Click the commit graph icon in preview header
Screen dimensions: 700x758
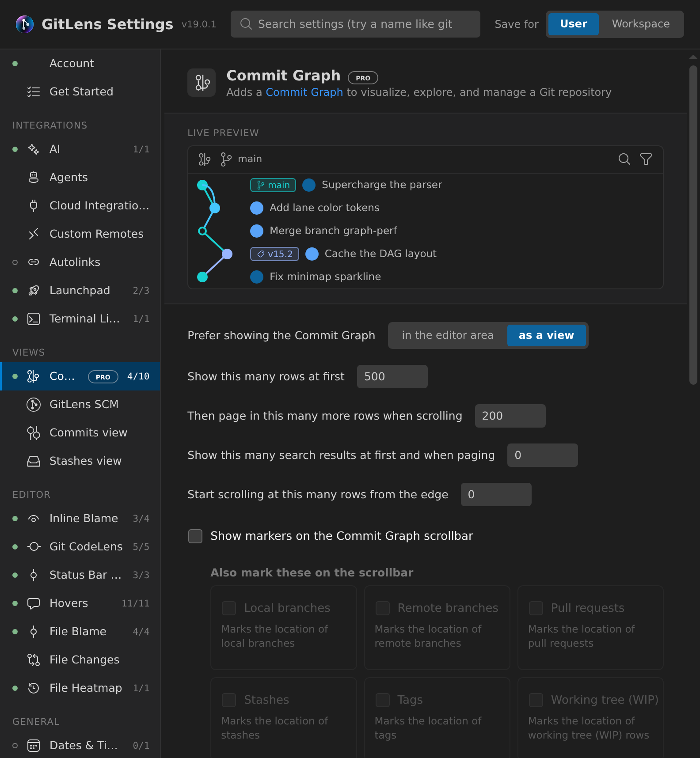pos(204,159)
